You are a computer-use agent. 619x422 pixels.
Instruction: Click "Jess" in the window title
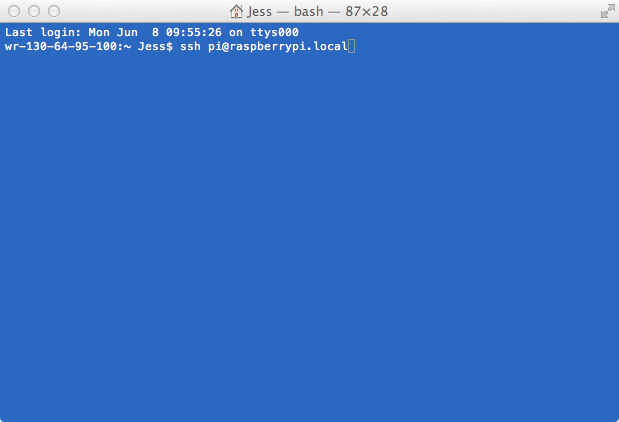pos(259,12)
